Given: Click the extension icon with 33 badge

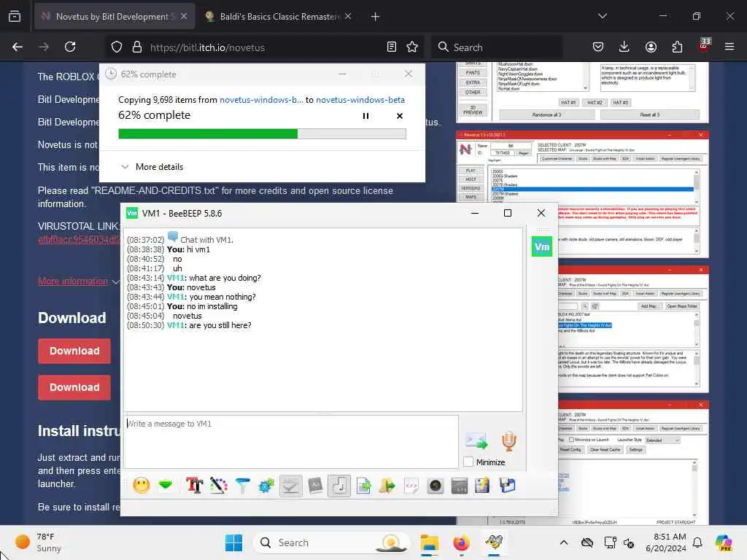Looking at the screenshot, I should click(x=704, y=46).
